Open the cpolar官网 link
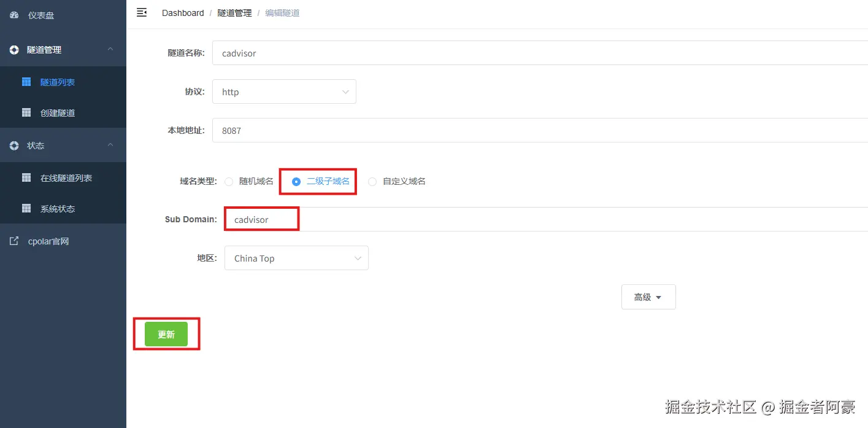Viewport: 868px width, 428px height. click(48, 241)
